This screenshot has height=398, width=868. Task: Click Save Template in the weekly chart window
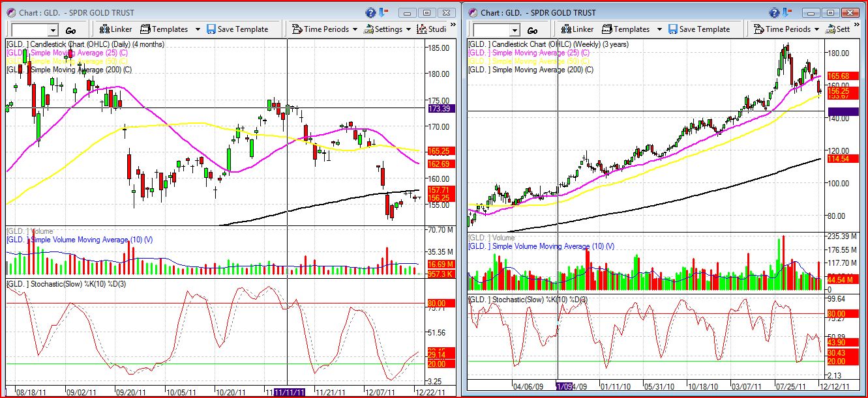point(699,29)
